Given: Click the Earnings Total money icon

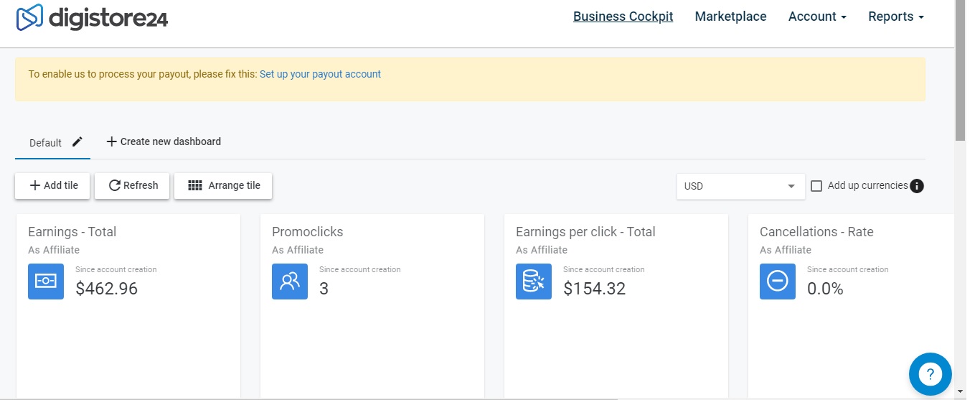Looking at the screenshot, I should pyautogui.click(x=46, y=282).
